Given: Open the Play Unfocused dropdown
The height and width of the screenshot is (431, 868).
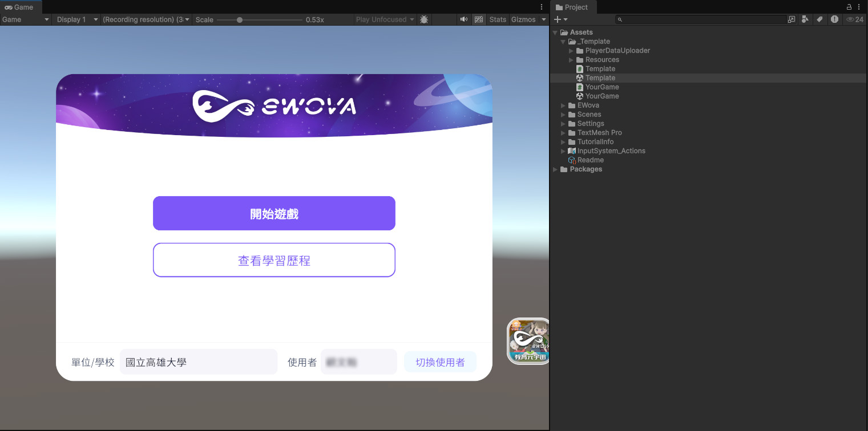Looking at the screenshot, I should click(x=385, y=19).
